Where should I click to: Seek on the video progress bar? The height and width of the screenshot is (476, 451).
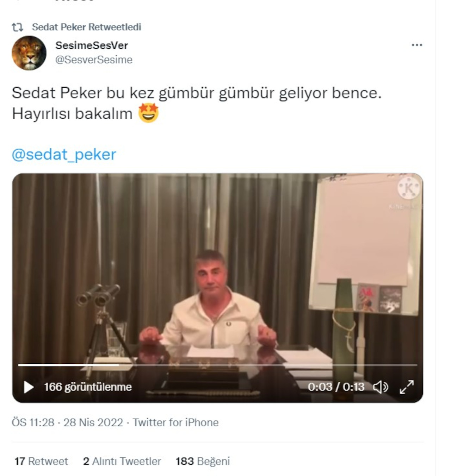coord(217,365)
